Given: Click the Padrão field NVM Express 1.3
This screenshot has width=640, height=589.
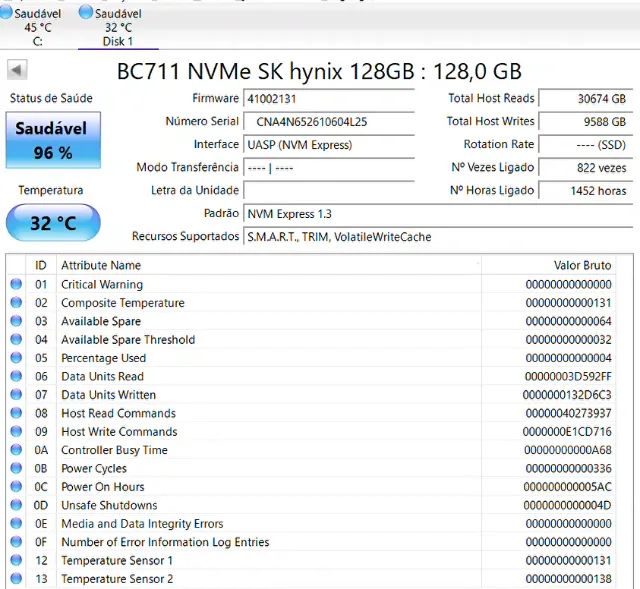Looking at the screenshot, I should (x=438, y=214).
